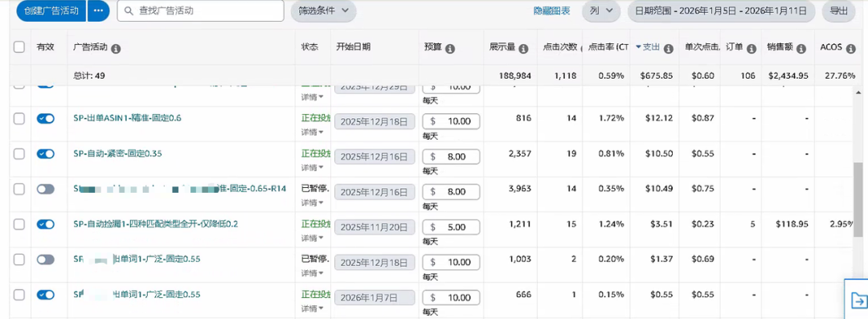
Task: Open campaign SP-自动捡漏1-四种匹配类型全开-仅降低0.2
Action: coord(156,223)
